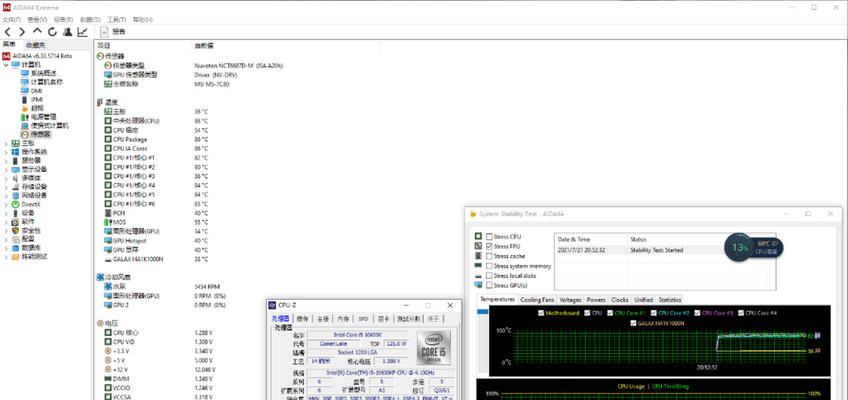Image resolution: width=848 pixels, height=400 pixels.
Task: Expand the 性能测试 tree node
Action: [x=6, y=257]
